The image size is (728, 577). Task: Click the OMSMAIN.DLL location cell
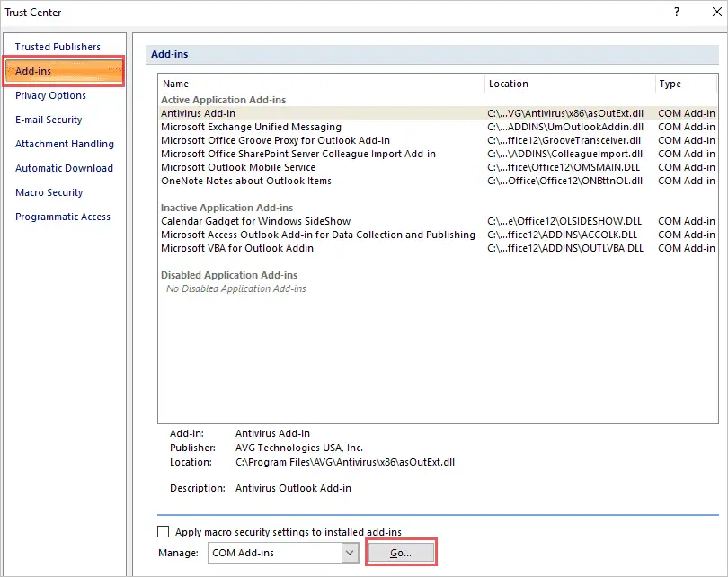click(x=564, y=167)
